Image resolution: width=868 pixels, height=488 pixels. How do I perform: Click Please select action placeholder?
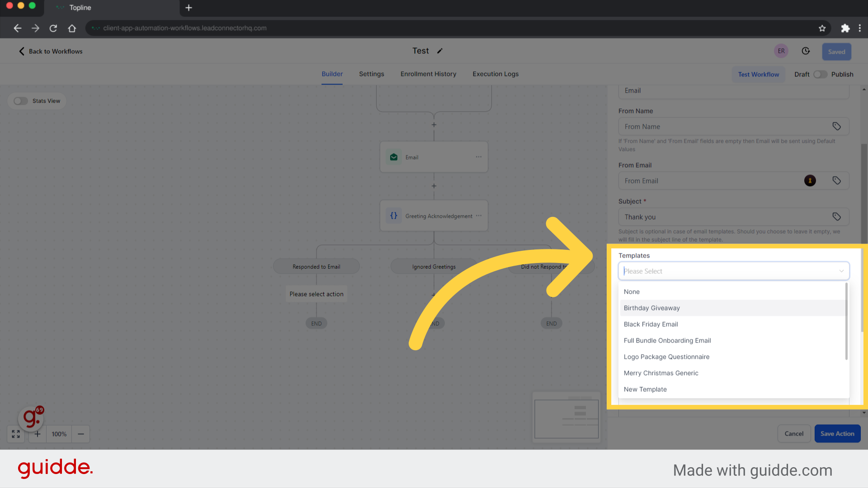tap(316, 294)
